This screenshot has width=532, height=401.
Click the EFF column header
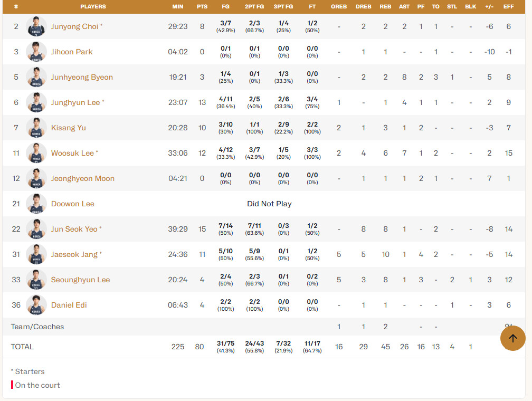click(x=508, y=6)
